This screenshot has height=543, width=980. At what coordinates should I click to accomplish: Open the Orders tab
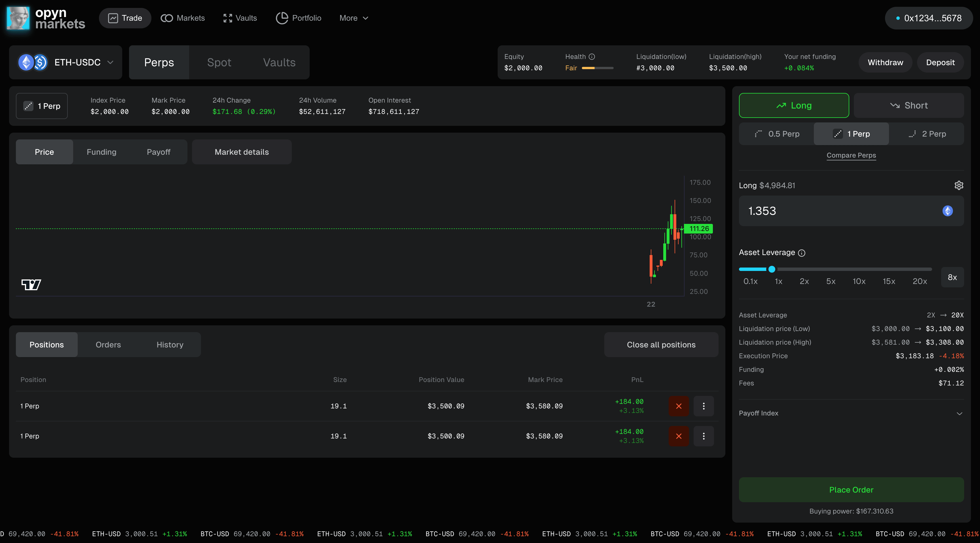(108, 345)
